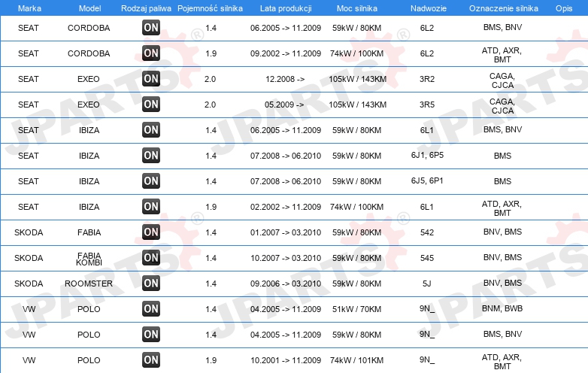Select the CORDOBA model cell in the 1.9 row
This screenshot has height=373, width=588.
tap(89, 53)
